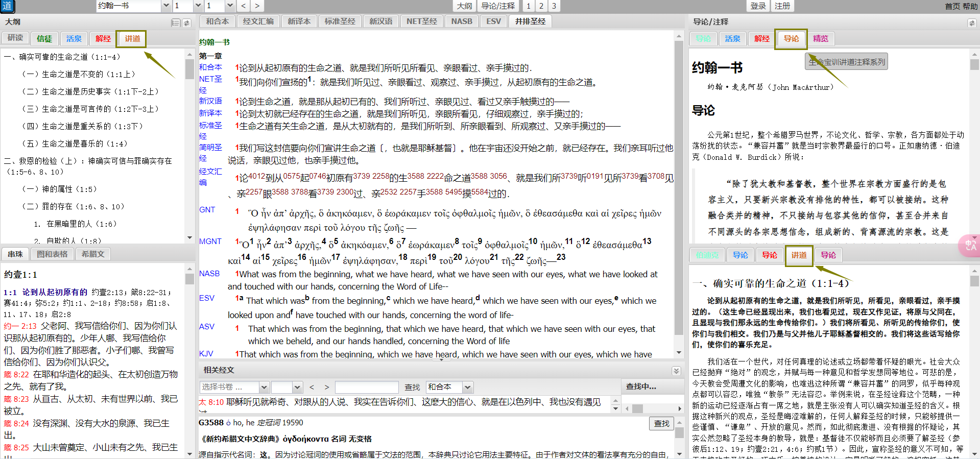
Task: Toggle layout 1 button in top bar
Action: click(x=528, y=6)
